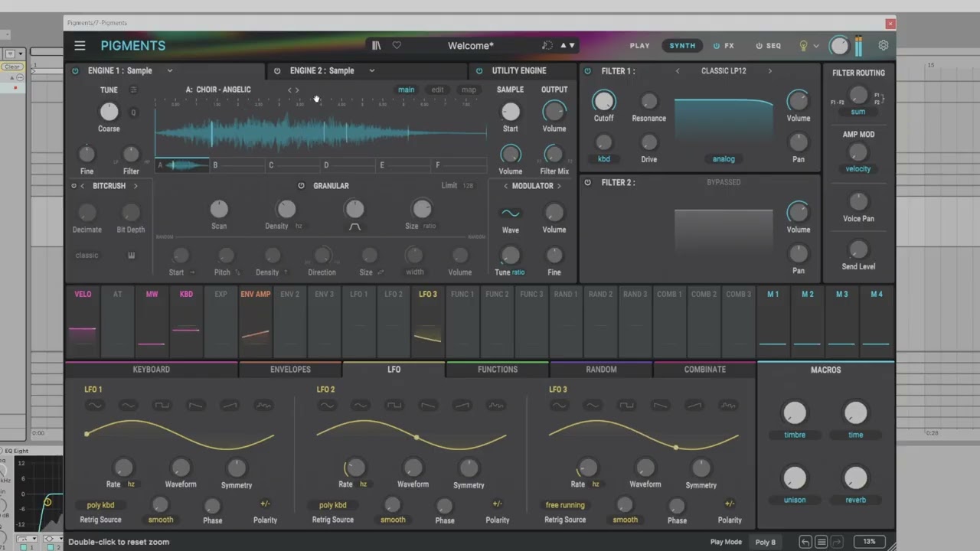Click sample slot A thumbnail
The image size is (980, 551).
pyautogui.click(x=182, y=165)
